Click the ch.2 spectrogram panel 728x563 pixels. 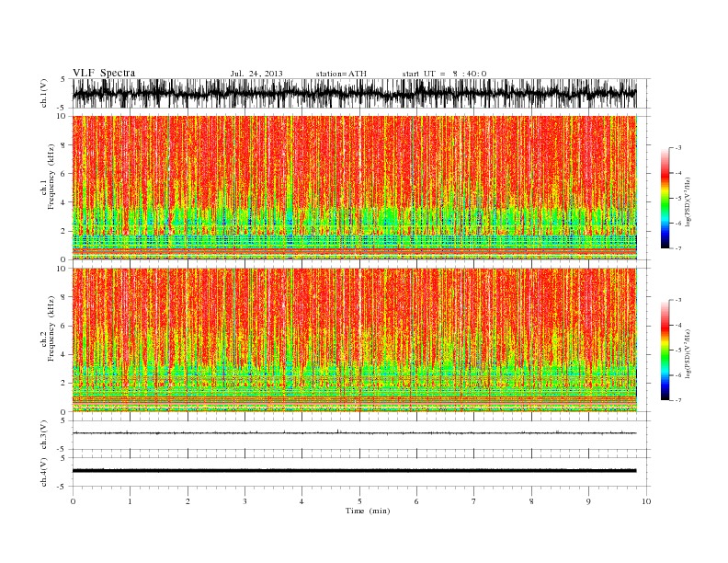coord(354,340)
